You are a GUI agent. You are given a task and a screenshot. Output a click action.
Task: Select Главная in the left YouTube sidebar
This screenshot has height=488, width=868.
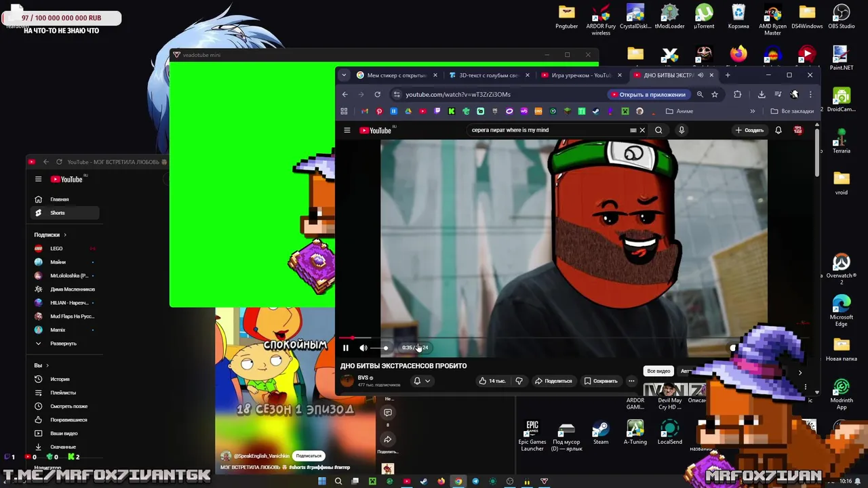coord(65,199)
